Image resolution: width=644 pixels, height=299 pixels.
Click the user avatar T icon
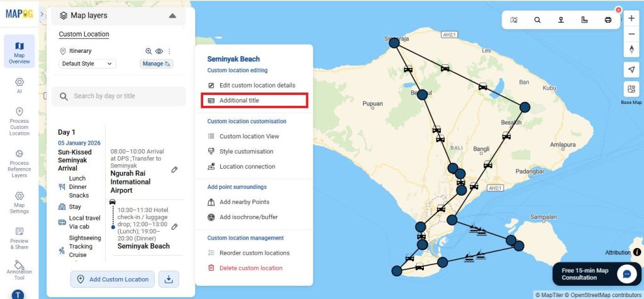[17, 295]
